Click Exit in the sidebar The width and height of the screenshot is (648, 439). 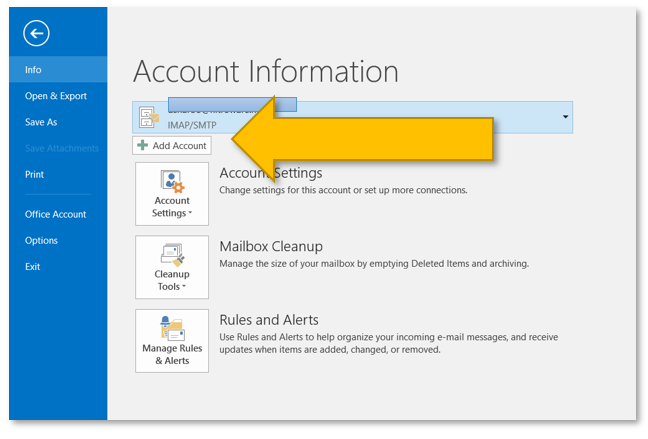[33, 266]
